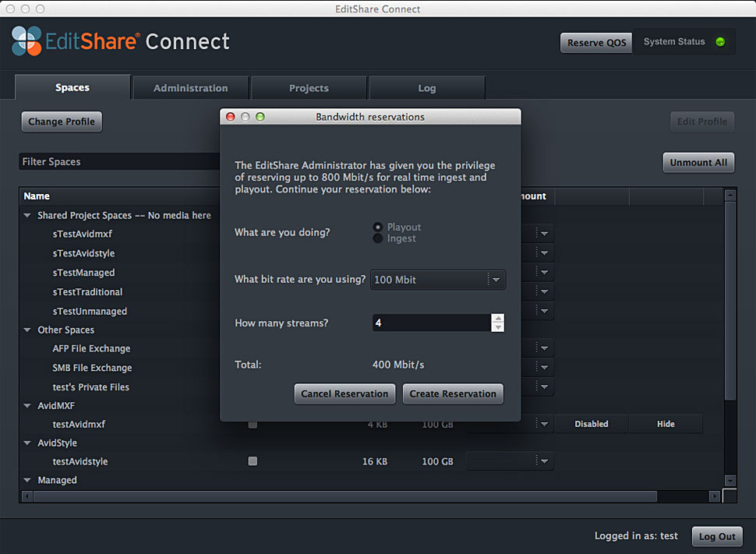756x554 pixels.
Task: Click the horizontal scrollbar left arrow
Action: coord(27,496)
